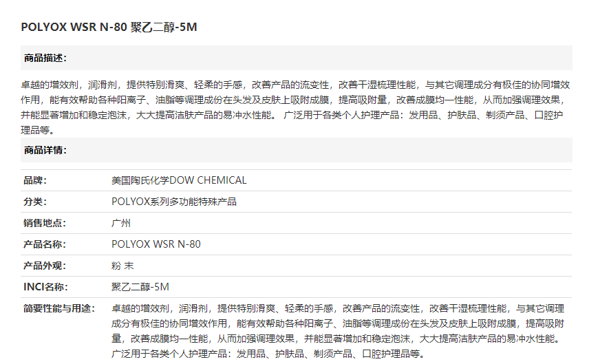Click the description paragraph beginning 卓越的增效剂 under 商品描述
This screenshot has height=364, width=611.
[x=296, y=107]
